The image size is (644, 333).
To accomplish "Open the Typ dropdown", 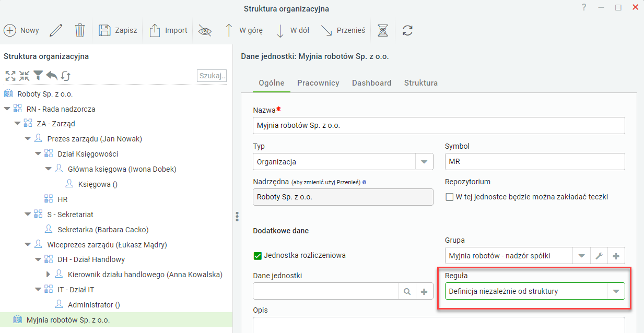I will pyautogui.click(x=424, y=162).
